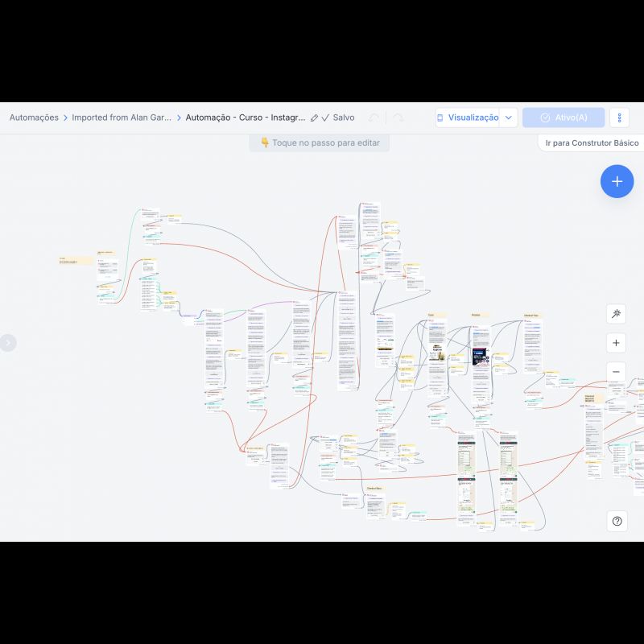The height and width of the screenshot is (644, 644).
Task: Click the undo arrow icon
Action: [374, 118]
